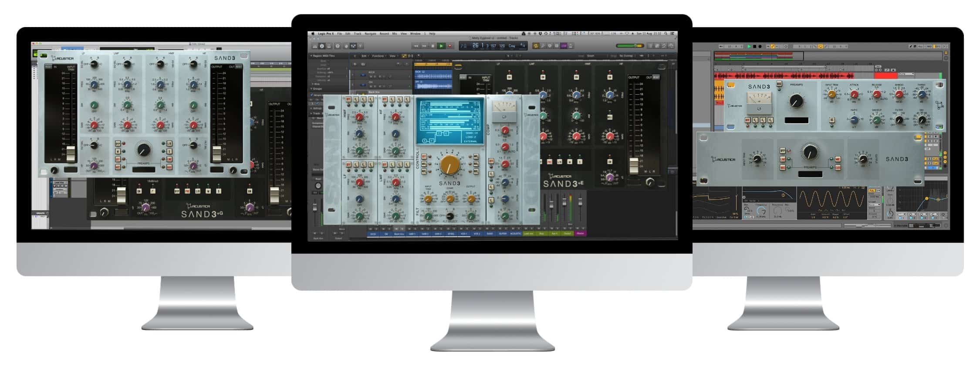Open List Editors in Logic's control bar
Image resolution: width=980 pixels, height=365 pixels.
(x=650, y=46)
